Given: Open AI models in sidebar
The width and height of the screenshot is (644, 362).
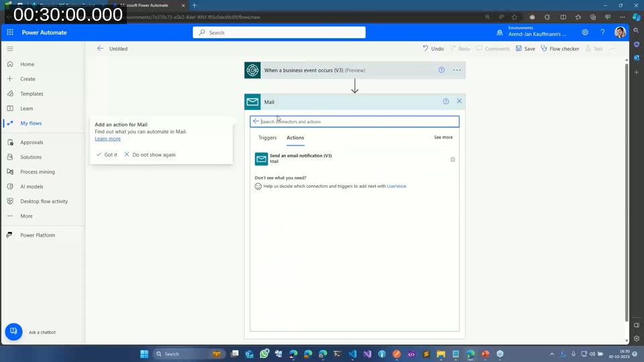Looking at the screenshot, I should click(32, 187).
